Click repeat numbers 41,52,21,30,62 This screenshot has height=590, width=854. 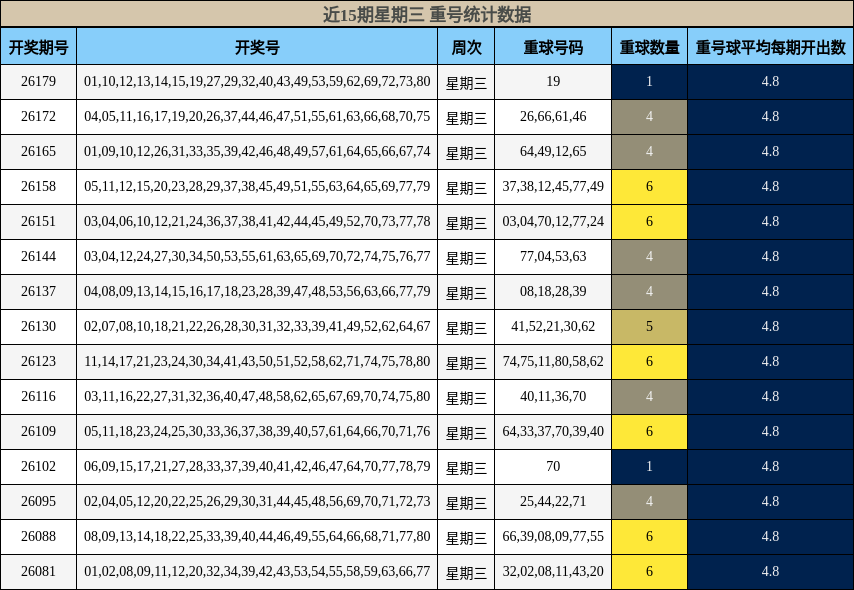[553, 326]
